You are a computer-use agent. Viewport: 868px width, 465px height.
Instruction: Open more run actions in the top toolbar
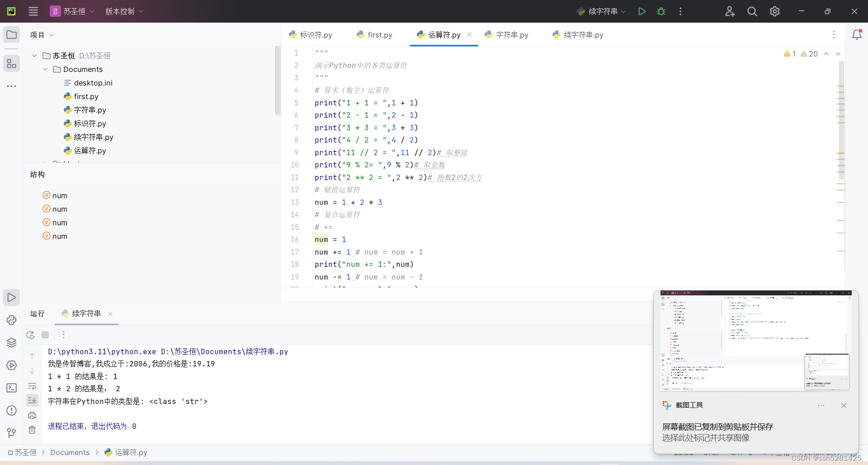tap(680, 11)
